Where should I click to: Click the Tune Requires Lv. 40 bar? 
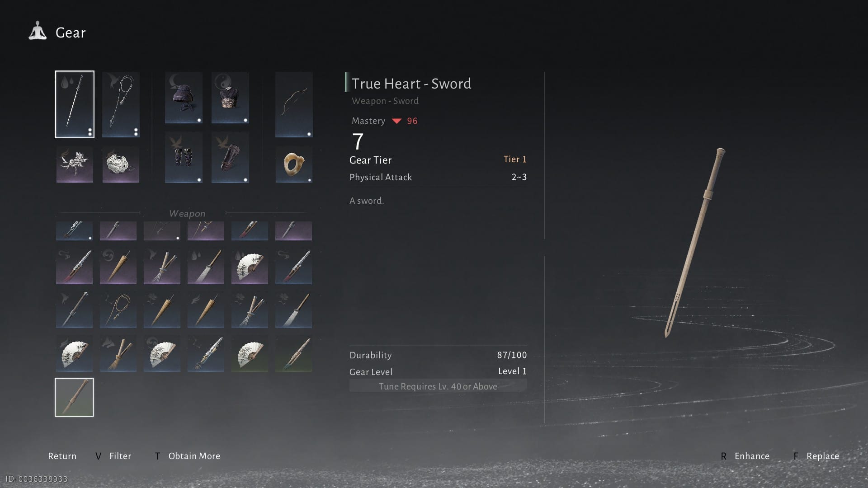pos(438,386)
